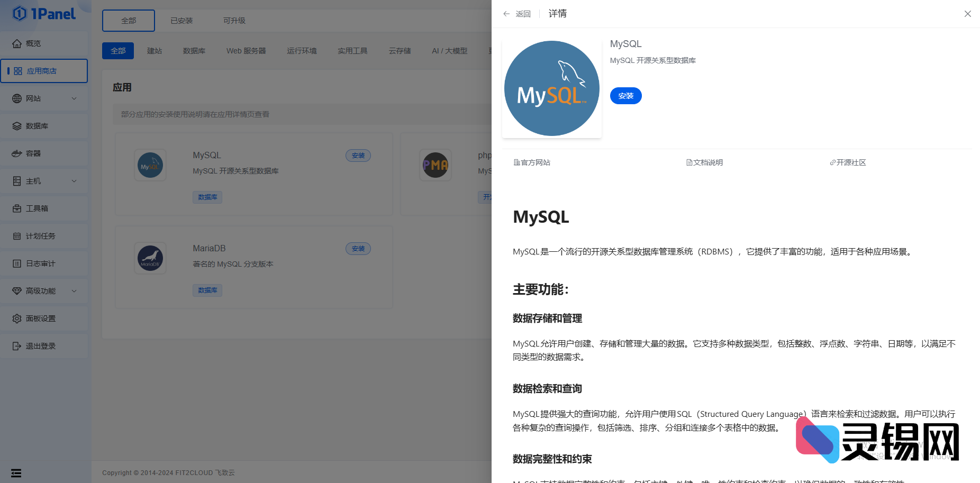This screenshot has width=980, height=483.
Task: Open the 文档说明 documentation link
Action: click(x=705, y=162)
